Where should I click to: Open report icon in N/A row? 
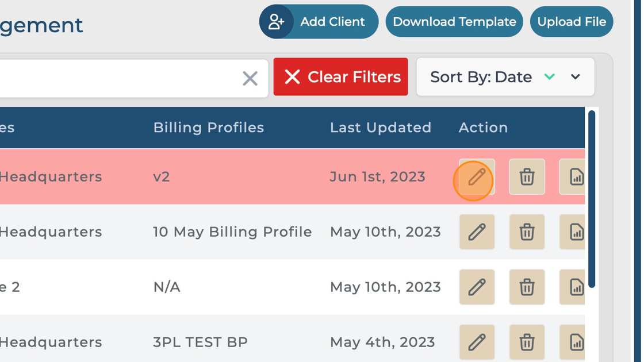coord(574,287)
